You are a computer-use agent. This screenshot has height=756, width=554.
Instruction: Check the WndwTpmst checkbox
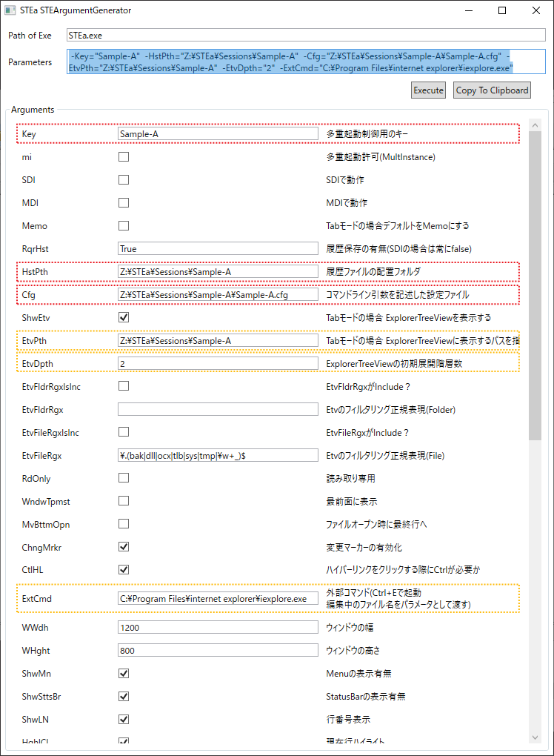tap(124, 501)
